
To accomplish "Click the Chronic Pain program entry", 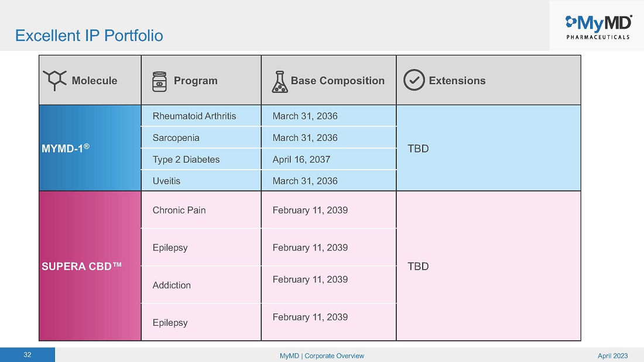I will (179, 210).
